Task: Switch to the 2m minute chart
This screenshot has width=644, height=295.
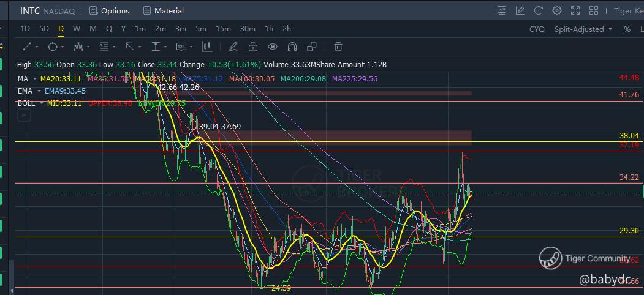Action: (161, 29)
